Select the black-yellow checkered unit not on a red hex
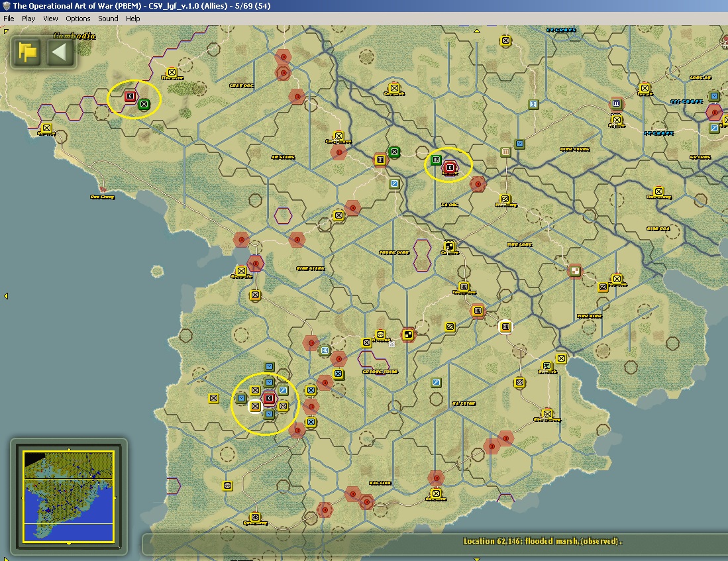Screen dimensions: 728x561 (x=449, y=246)
